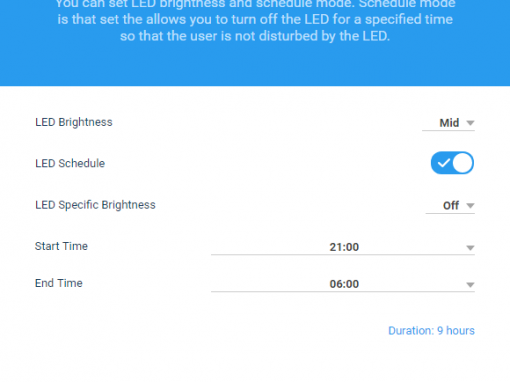Click the Off value for specific brightness
The height and width of the screenshot is (382, 510).
451,205
